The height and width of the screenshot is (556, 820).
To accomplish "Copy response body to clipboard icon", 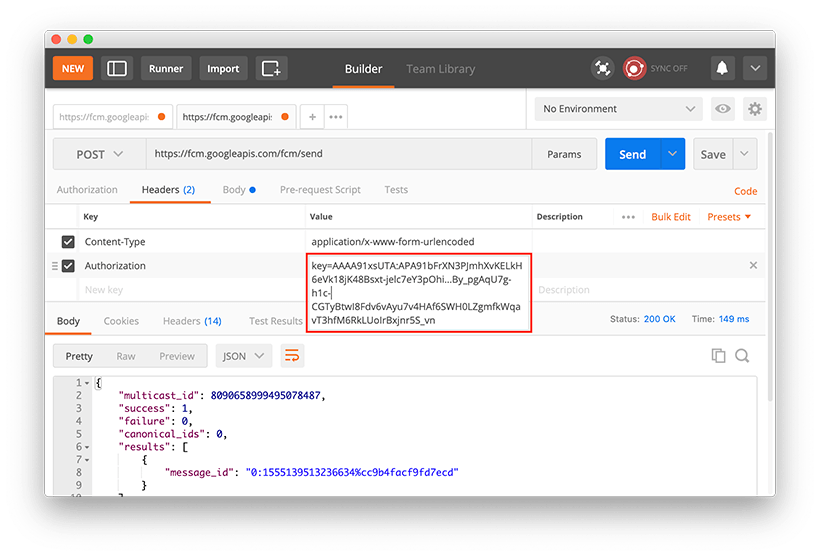I will point(718,356).
